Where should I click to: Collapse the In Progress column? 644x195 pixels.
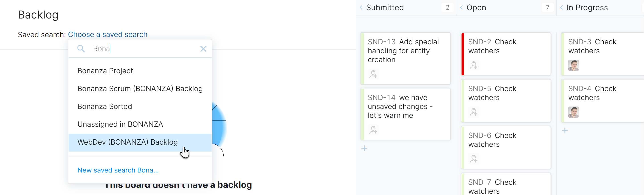561,8
